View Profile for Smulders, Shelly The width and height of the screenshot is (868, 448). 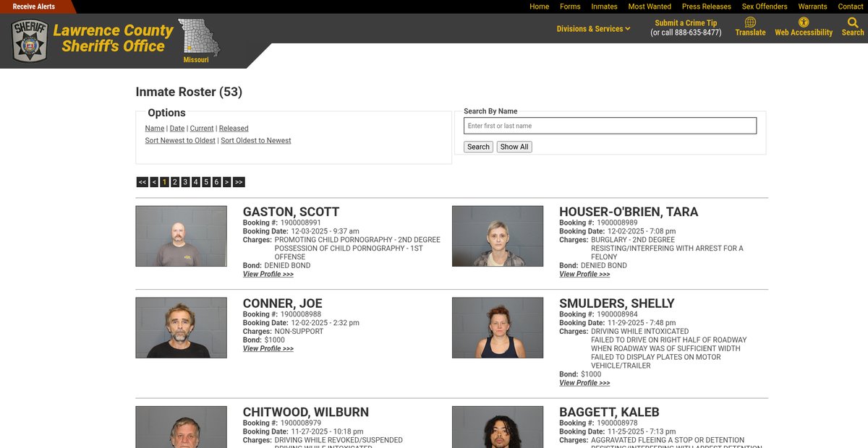584,384
